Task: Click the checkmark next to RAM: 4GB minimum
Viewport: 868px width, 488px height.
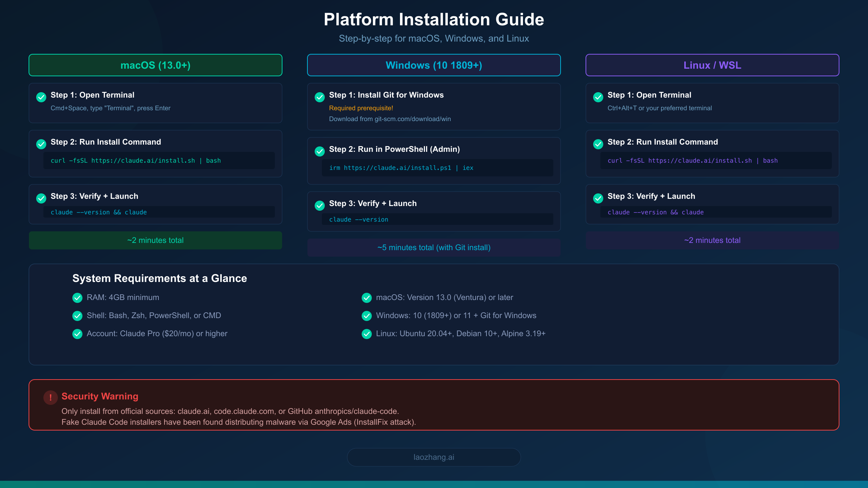Action: 77,297
